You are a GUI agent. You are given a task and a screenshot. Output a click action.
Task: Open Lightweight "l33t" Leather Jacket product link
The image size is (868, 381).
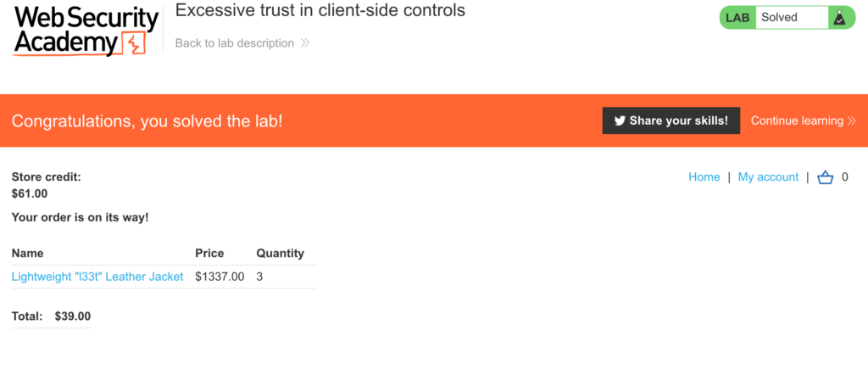point(97,277)
